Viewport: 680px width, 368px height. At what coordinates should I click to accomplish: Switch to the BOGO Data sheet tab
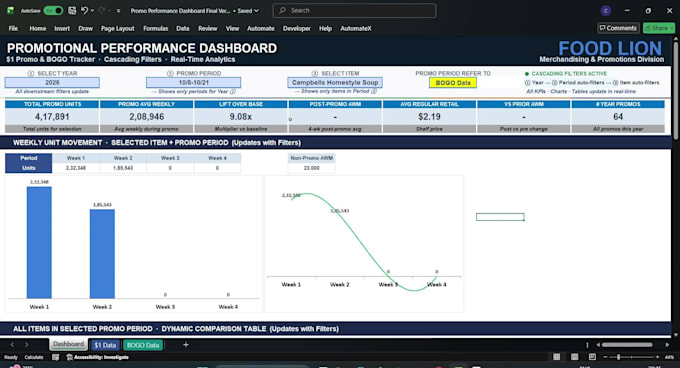(x=143, y=345)
